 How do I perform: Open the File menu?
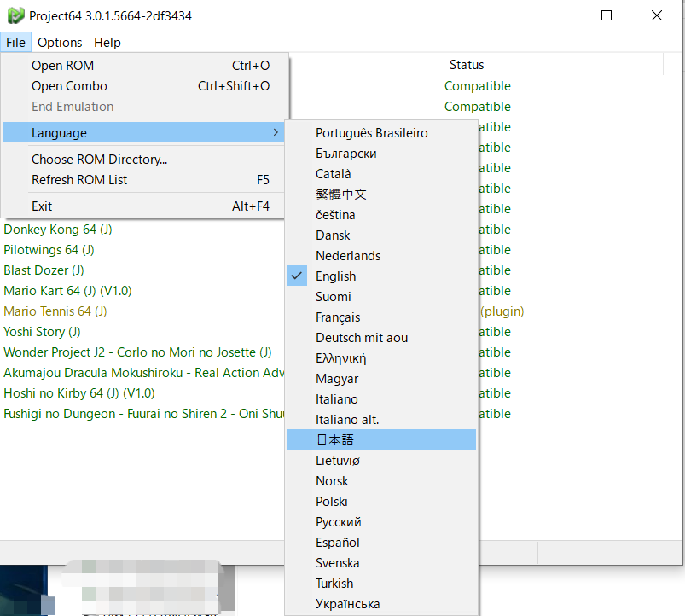tap(15, 43)
